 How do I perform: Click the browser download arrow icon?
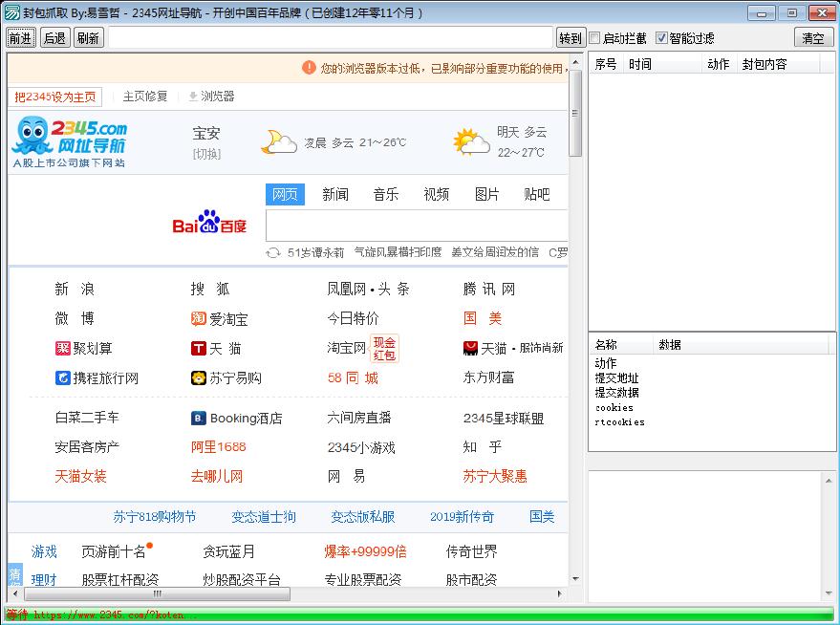(193, 97)
